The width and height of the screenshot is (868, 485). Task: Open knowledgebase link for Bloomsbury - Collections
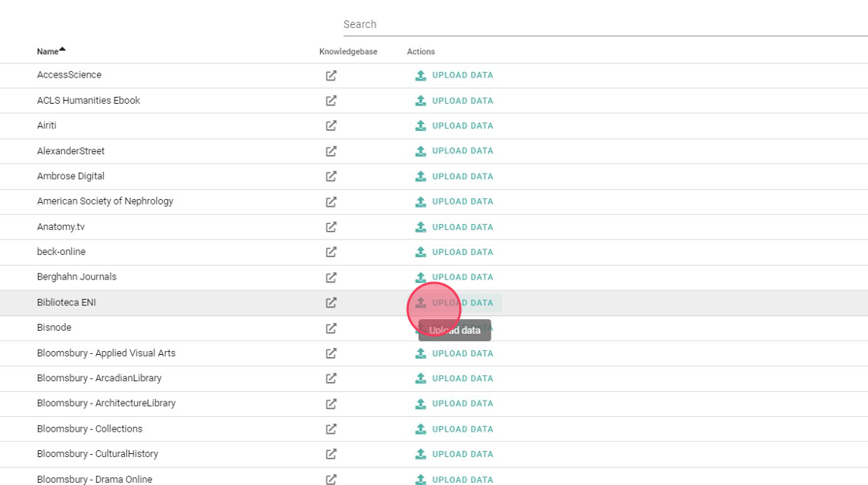[x=331, y=429]
